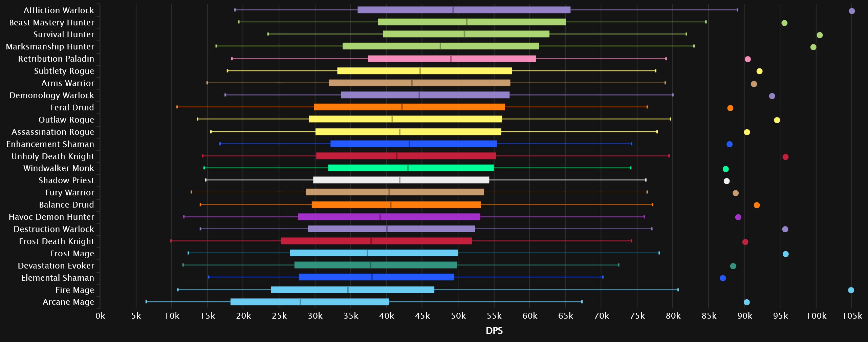Viewport: 868px width, 342px height.
Task: Click the Beast Mastery Hunter label
Action: pyautogui.click(x=51, y=22)
